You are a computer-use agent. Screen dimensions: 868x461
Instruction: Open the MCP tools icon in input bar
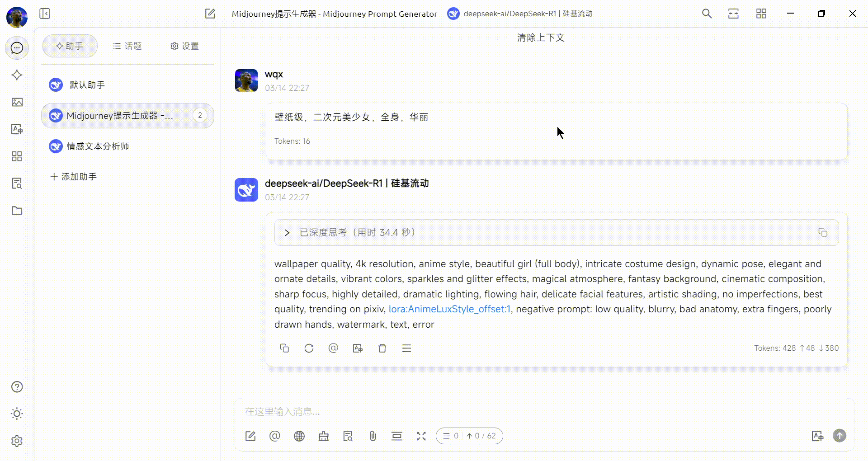coord(324,436)
